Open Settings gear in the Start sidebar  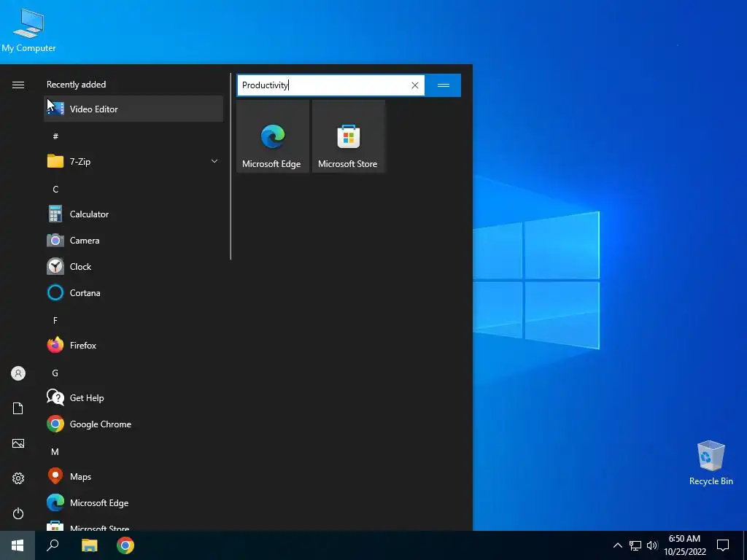tap(18, 478)
